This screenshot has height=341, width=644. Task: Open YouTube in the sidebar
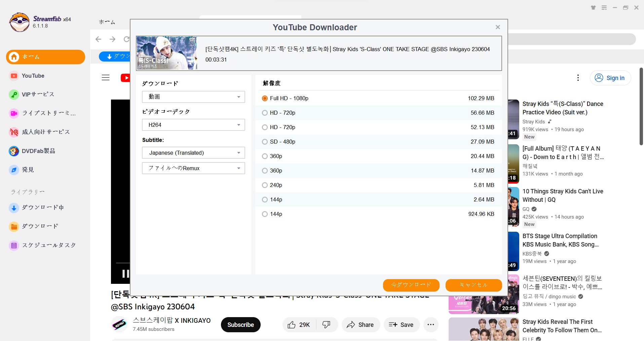[33, 76]
